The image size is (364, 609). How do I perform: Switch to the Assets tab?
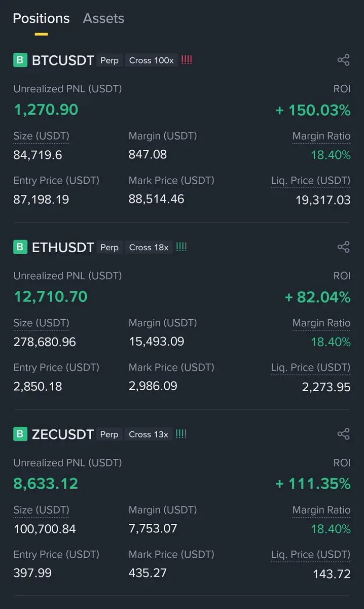click(x=103, y=19)
